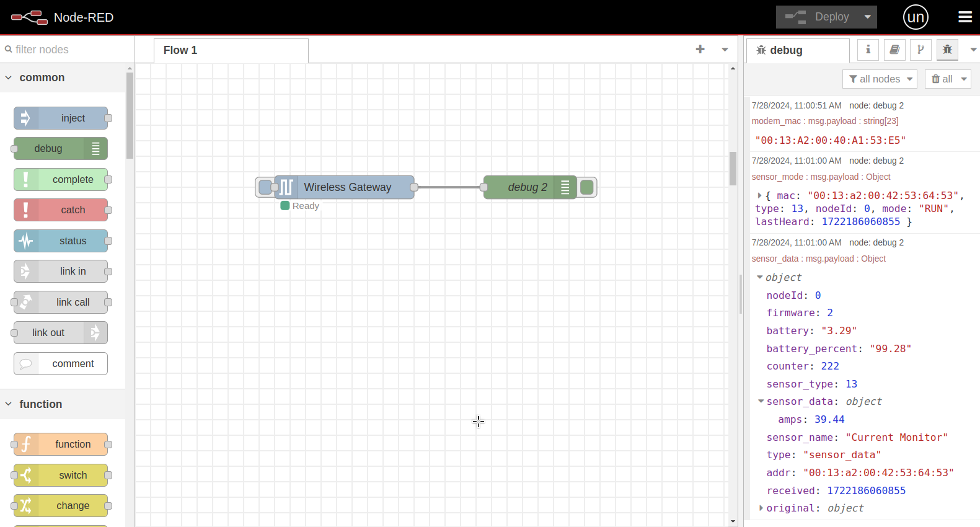Open the all nodes filter dropdown
The width and height of the screenshot is (980, 527).
tap(880, 79)
